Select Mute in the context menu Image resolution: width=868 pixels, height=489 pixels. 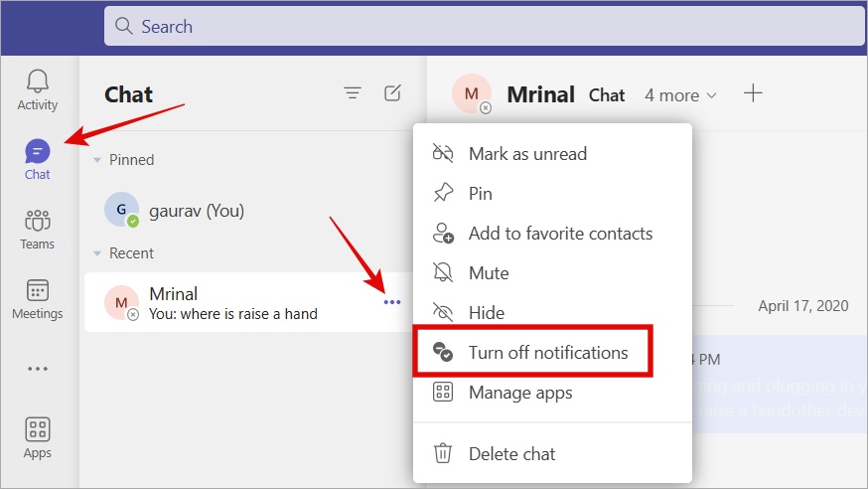(552, 273)
